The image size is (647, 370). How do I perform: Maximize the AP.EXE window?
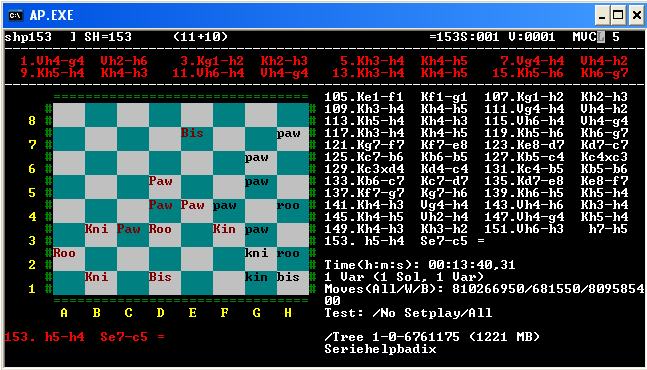618,16
